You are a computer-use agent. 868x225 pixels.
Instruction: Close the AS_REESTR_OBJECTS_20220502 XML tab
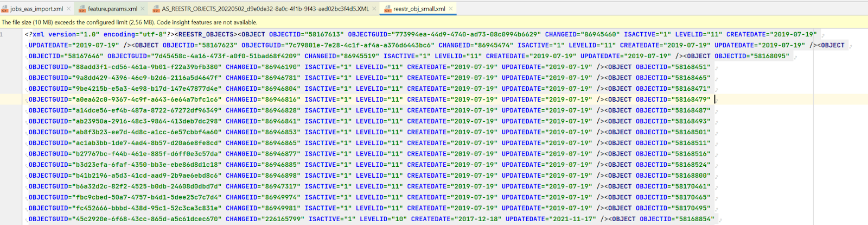(374, 9)
